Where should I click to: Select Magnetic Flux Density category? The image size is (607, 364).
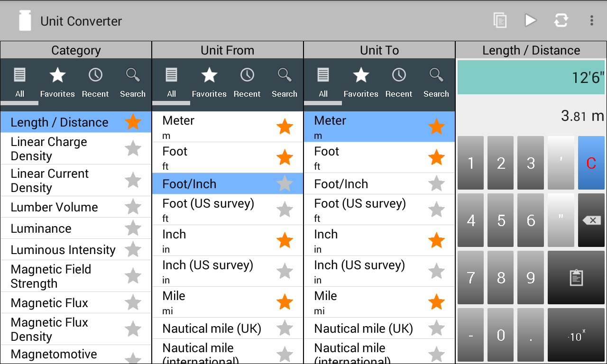76,329
